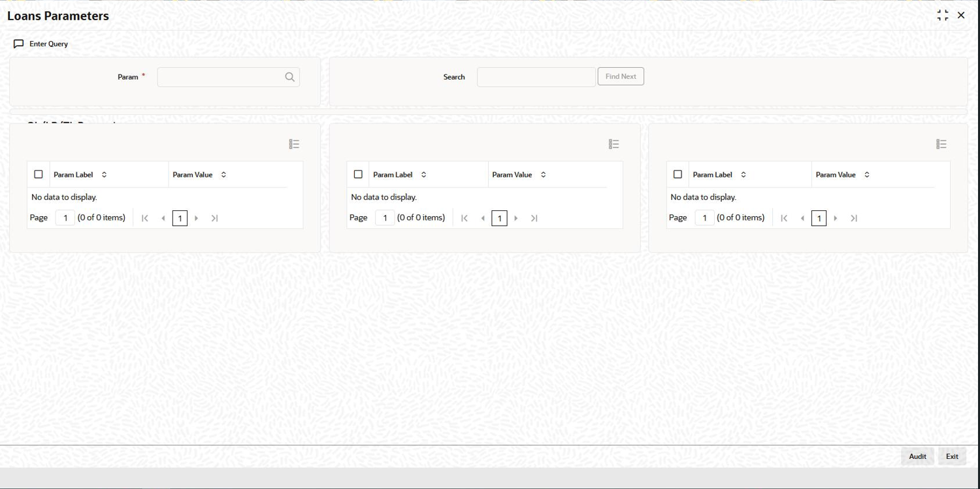Tick select-all checkbox in middle table

[358, 174]
